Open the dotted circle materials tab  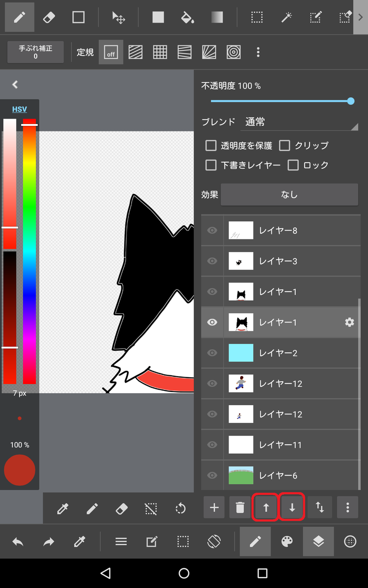tap(350, 542)
